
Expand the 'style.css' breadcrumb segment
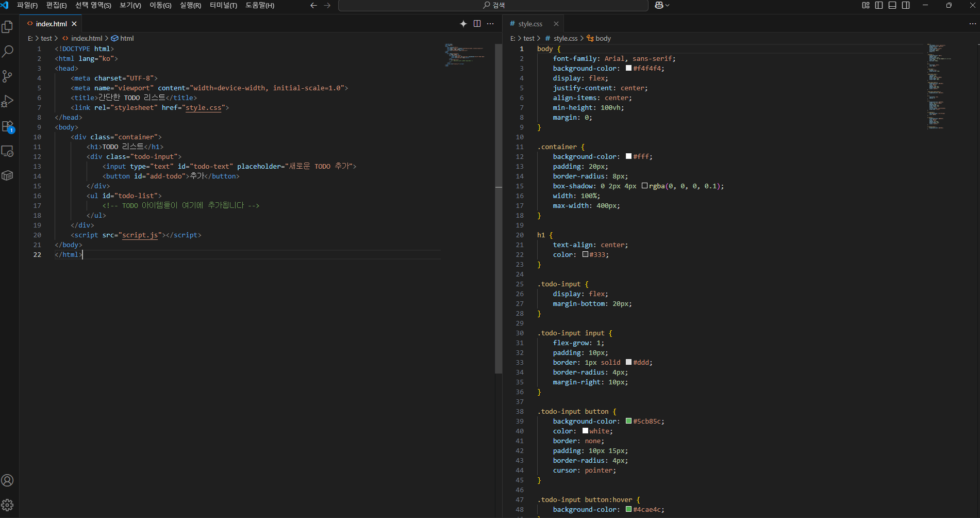[566, 38]
